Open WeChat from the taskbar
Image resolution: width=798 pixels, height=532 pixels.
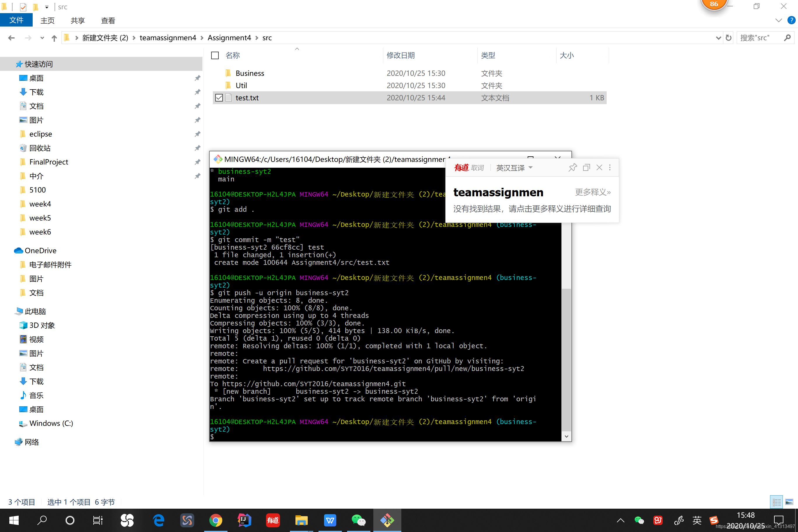tap(359, 520)
